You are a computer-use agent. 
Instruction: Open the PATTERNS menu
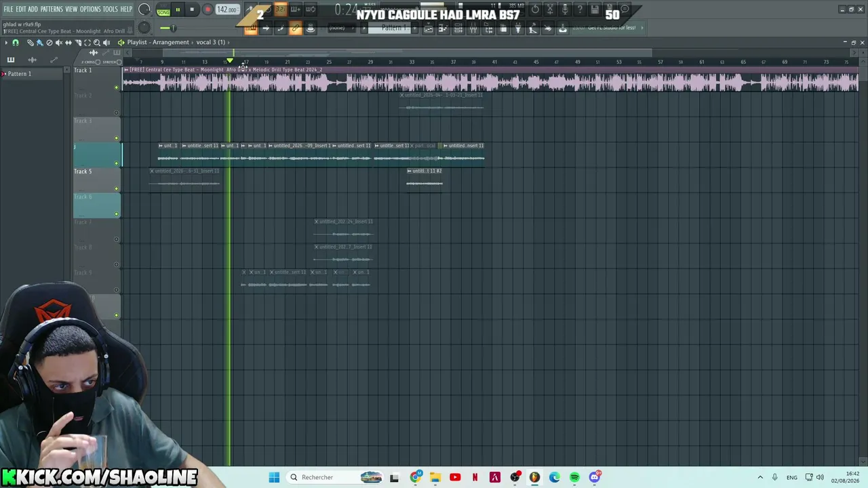click(x=52, y=9)
